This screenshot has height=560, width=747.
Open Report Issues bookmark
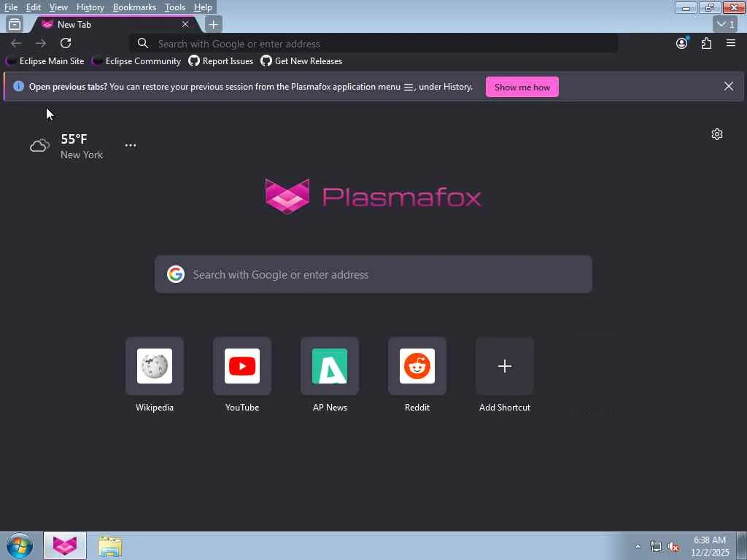[x=220, y=61]
